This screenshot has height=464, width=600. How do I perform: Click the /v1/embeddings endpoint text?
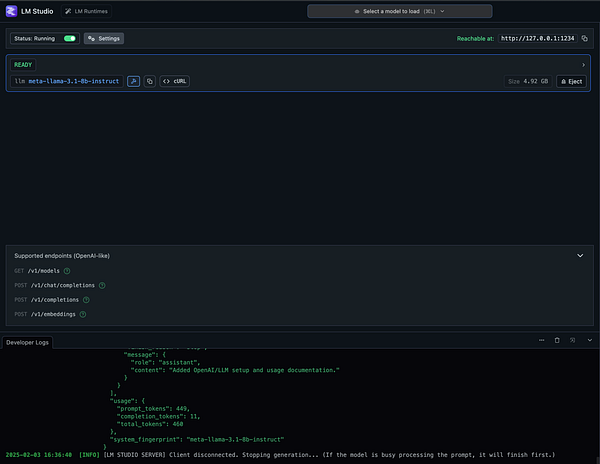[x=53, y=314]
